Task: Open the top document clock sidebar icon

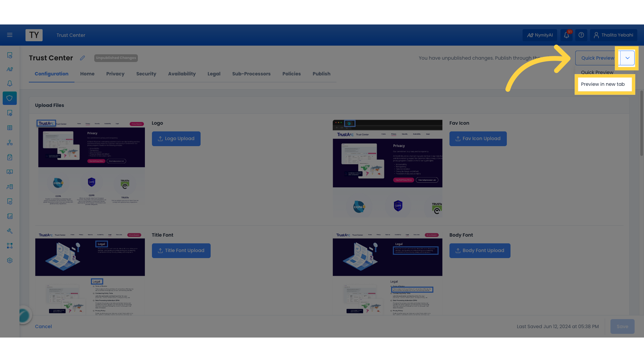Action: [10, 55]
